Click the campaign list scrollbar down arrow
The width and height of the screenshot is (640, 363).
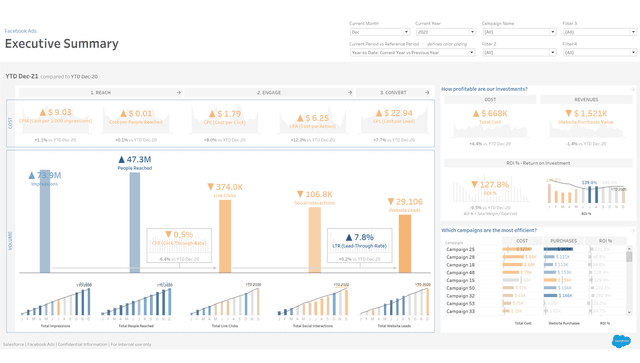click(x=629, y=312)
